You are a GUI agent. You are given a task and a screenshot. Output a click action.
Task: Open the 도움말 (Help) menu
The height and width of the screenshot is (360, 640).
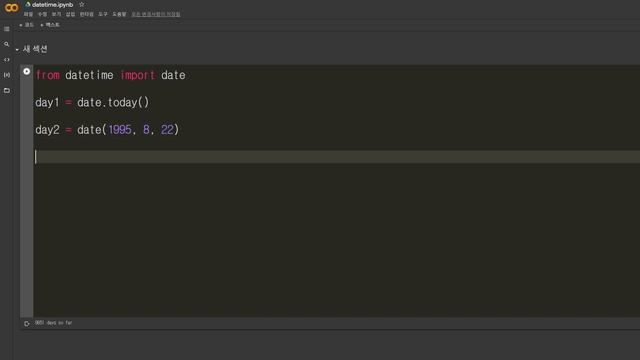(119, 14)
